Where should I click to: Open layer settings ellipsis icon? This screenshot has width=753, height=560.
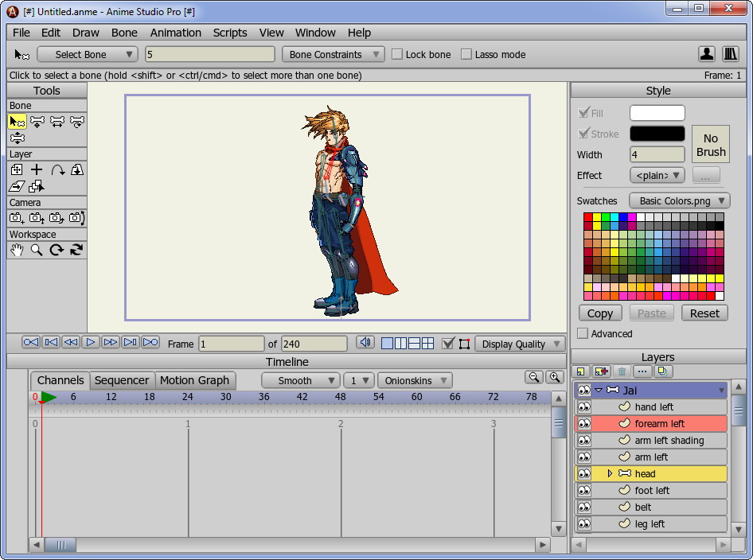[x=642, y=371]
